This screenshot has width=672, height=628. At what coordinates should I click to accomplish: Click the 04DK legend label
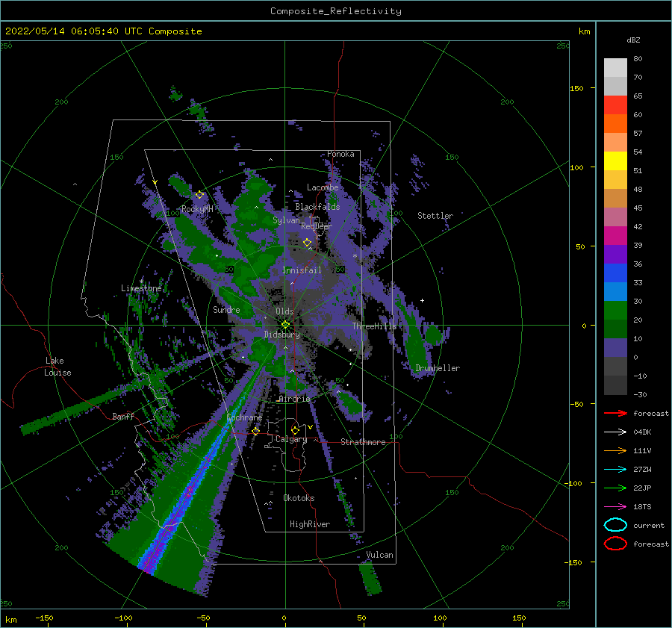pos(642,432)
